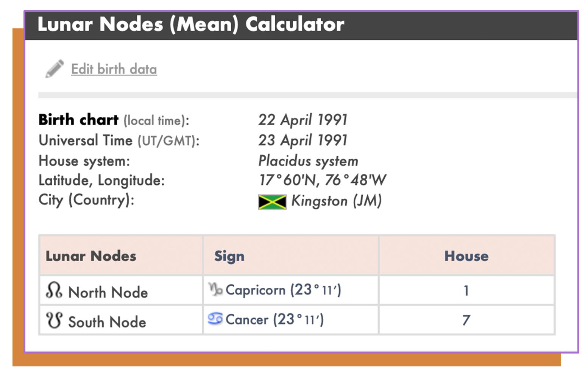588x377 pixels.
Task: Click the house number 1 cell
Action: coord(466,291)
